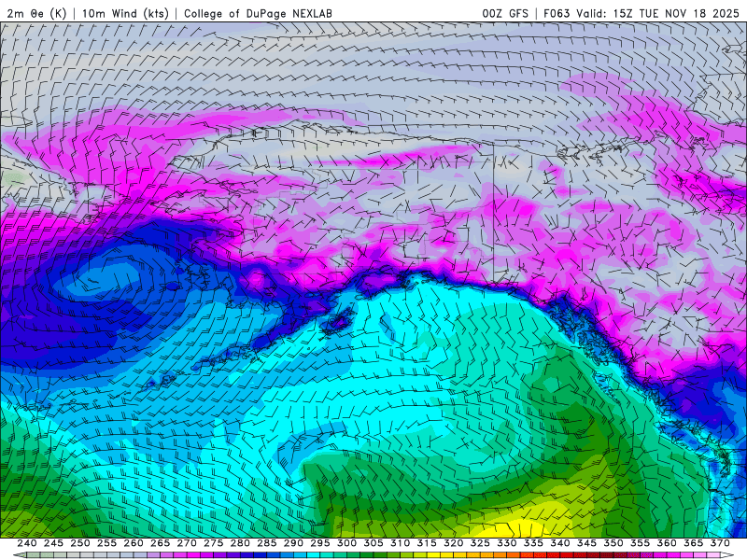Click the 350 colorbar label
The width and height of the screenshot is (747, 560).
coord(613,543)
